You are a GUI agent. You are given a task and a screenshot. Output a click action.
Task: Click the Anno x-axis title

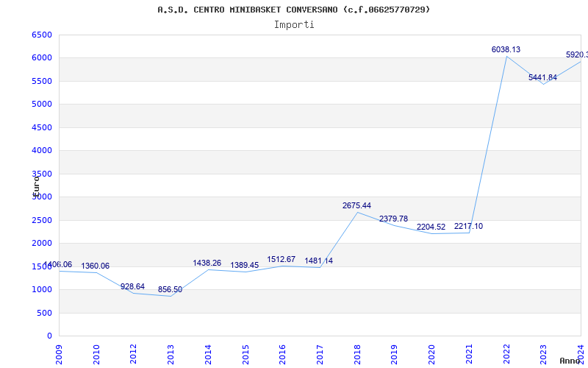[x=570, y=361]
